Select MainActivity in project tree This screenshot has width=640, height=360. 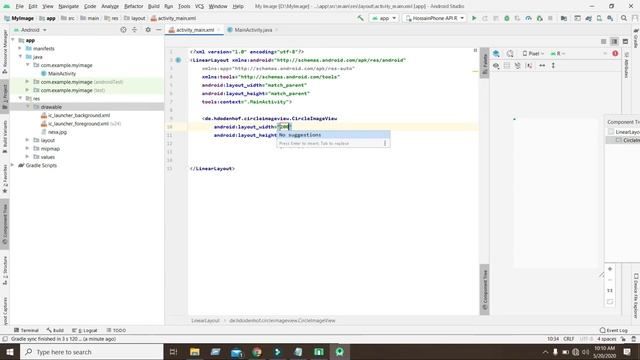tap(62, 73)
